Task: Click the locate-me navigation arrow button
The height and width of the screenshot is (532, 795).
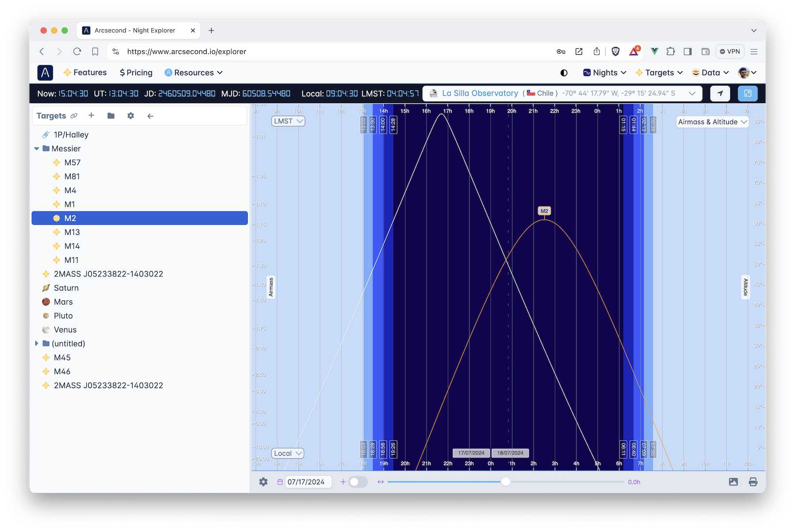Action: (720, 93)
